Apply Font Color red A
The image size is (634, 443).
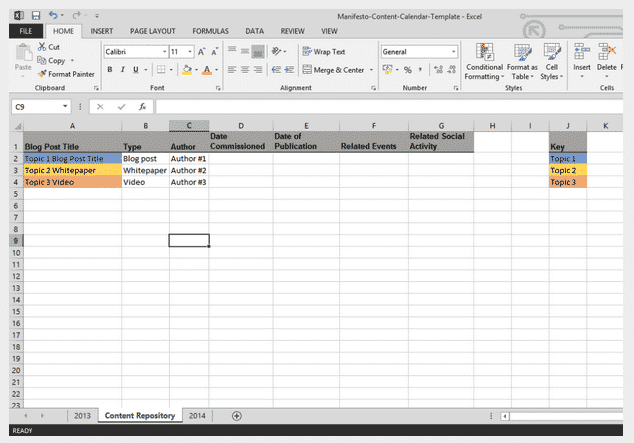coord(207,70)
